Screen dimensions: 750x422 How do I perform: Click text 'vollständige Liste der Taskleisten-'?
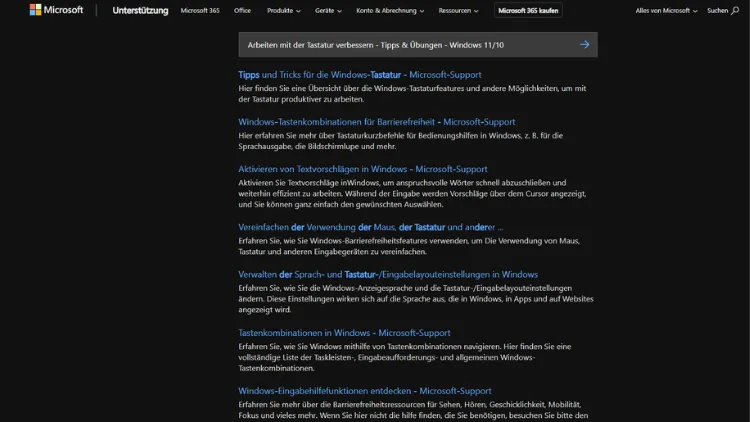[x=297, y=357]
